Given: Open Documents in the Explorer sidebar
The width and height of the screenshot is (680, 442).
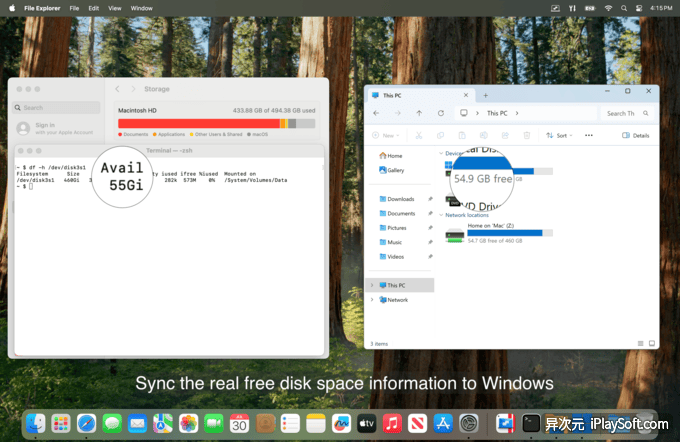Looking at the screenshot, I should (397, 213).
